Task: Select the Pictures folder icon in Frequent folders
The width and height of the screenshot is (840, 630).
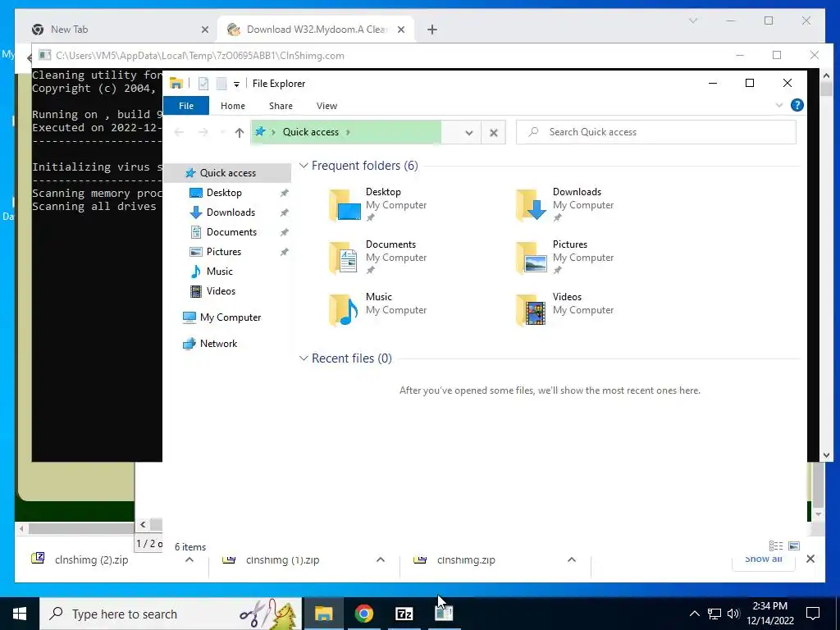Action: click(531, 258)
